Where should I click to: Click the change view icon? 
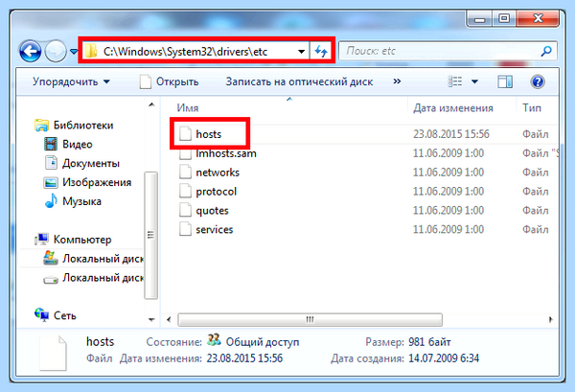pyautogui.click(x=455, y=81)
